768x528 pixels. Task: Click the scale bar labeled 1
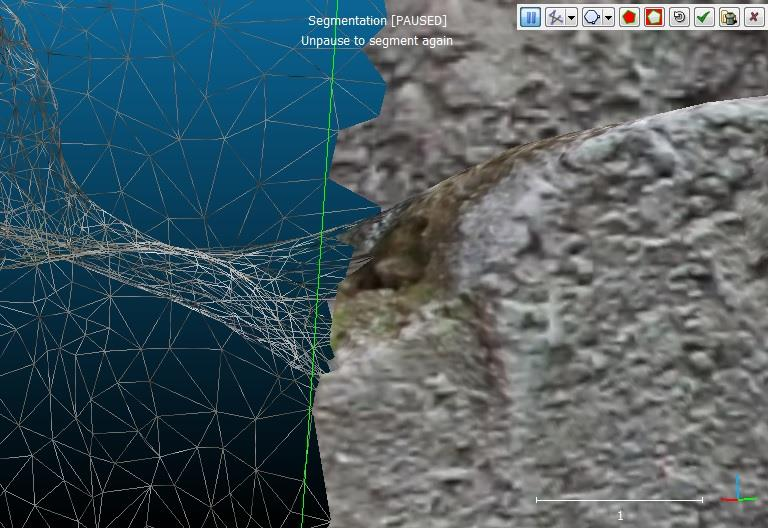(x=620, y=500)
